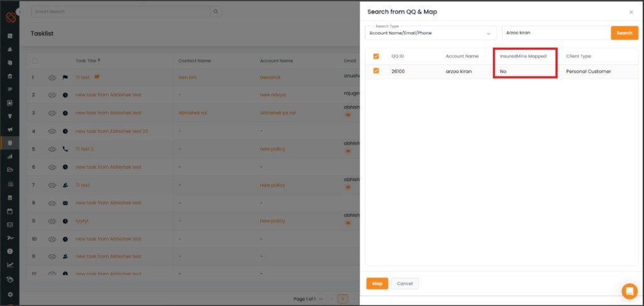Click the flag icon on task row 1
The image size is (644, 306).
tap(65, 78)
